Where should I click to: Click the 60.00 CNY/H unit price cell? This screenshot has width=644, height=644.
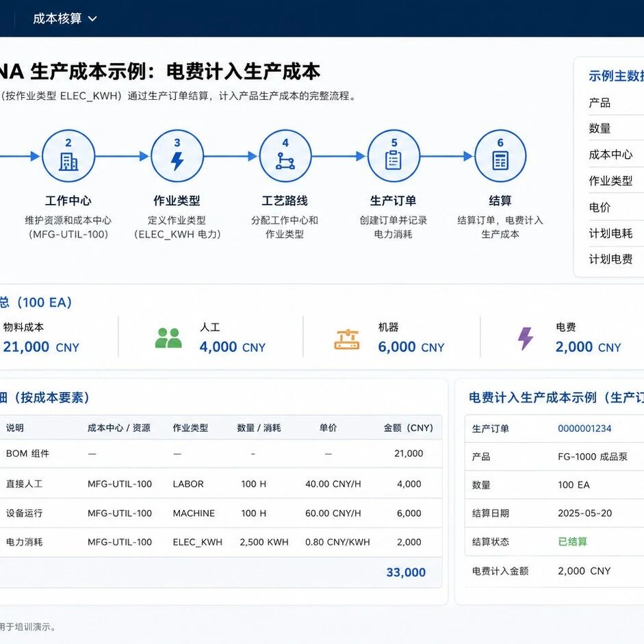[333, 513]
